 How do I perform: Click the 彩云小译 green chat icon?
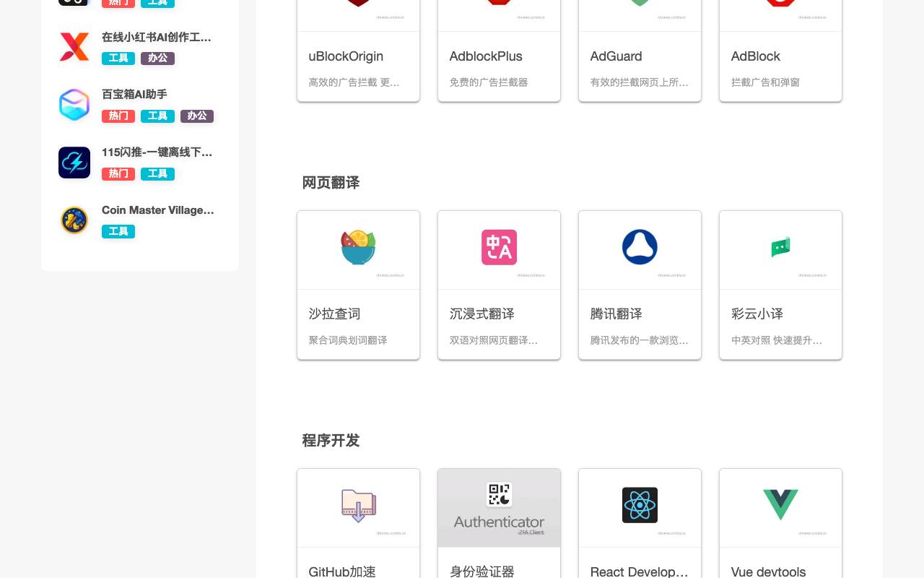point(780,248)
